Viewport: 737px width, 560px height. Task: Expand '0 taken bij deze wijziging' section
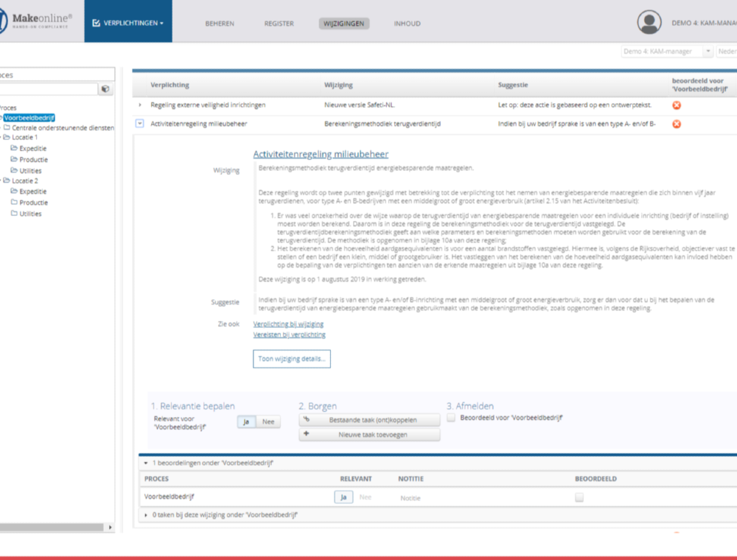pyautogui.click(x=146, y=514)
